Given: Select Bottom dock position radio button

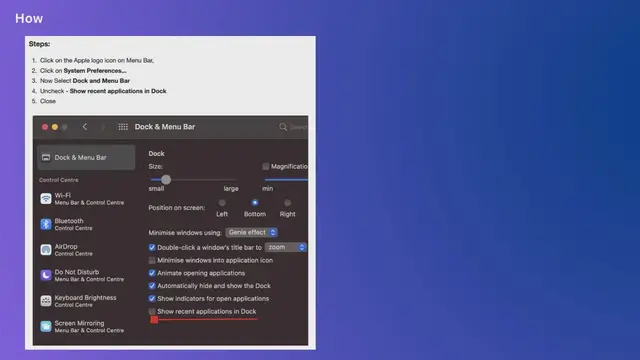Looking at the screenshot, I should pos(255,202).
